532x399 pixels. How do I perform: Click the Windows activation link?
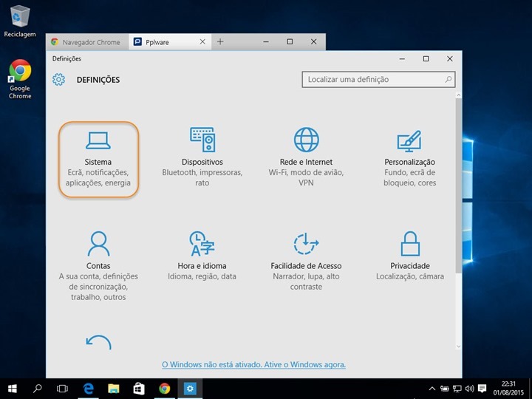coord(253,364)
